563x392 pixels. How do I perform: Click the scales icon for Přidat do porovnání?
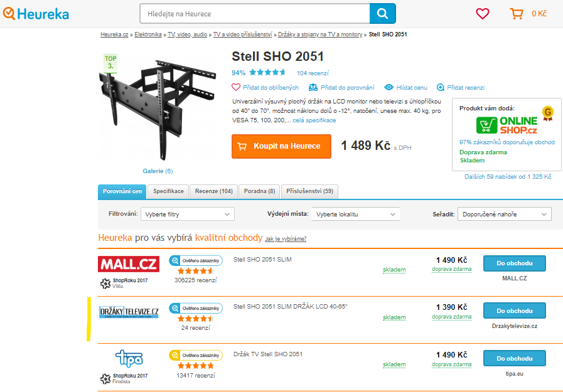click(x=313, y=88)
